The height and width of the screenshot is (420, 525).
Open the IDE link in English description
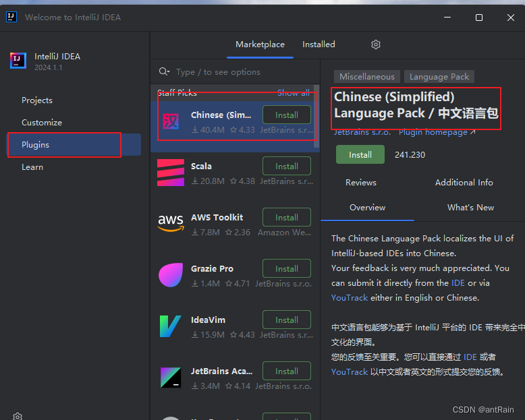coord(458,283)
